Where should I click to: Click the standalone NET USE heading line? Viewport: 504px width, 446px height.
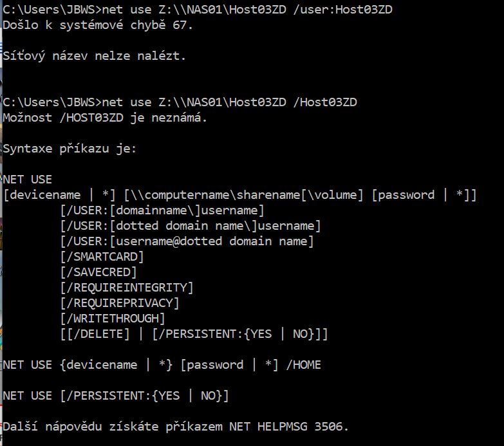(28, 180)
